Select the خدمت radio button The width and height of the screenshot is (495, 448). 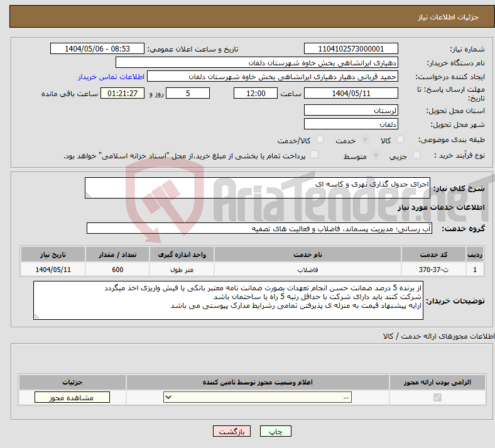click(x=365, y=139)
